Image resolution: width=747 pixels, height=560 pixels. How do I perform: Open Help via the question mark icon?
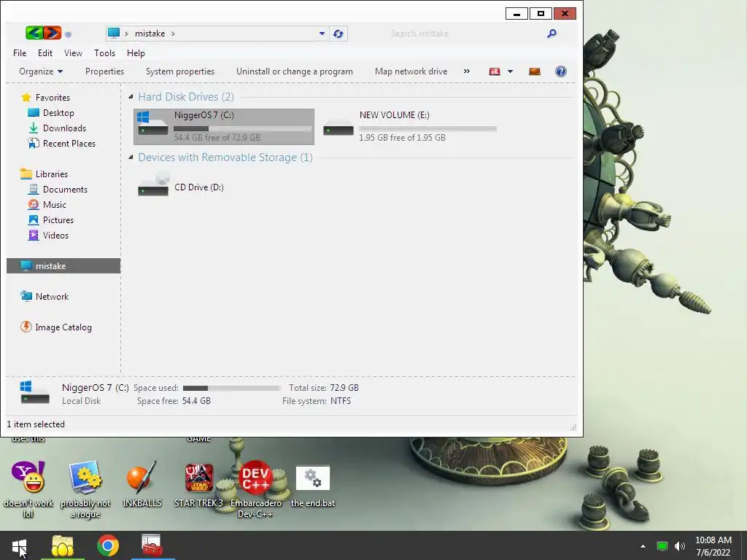[x=561, y=71]
